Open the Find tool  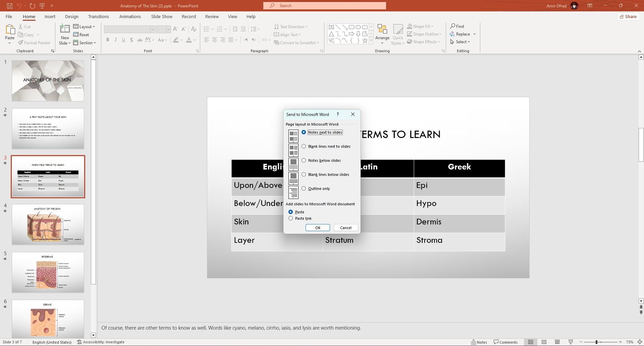tap(457, 26)
